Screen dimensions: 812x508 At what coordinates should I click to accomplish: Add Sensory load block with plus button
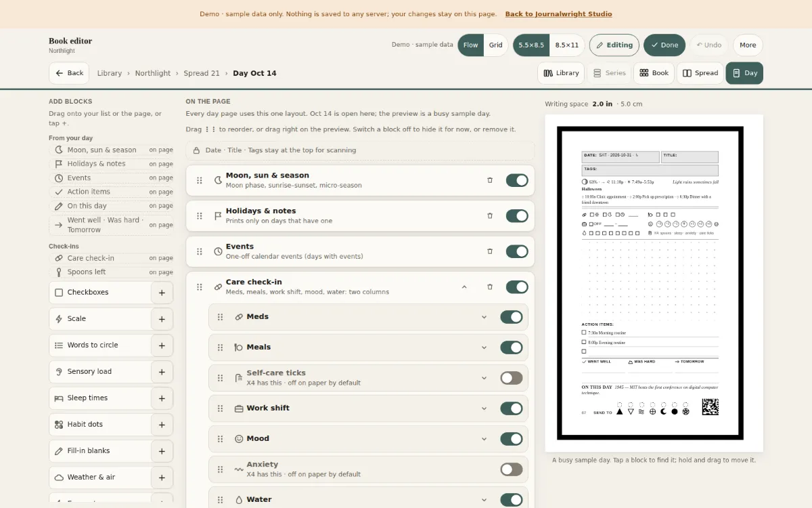tap(162, 372)
